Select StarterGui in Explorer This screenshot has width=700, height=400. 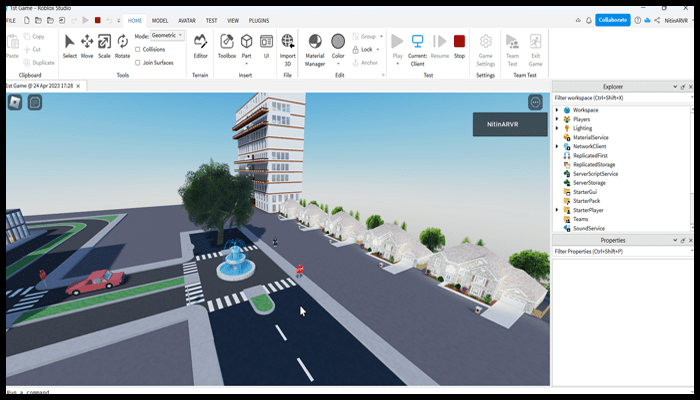point(584,192)
